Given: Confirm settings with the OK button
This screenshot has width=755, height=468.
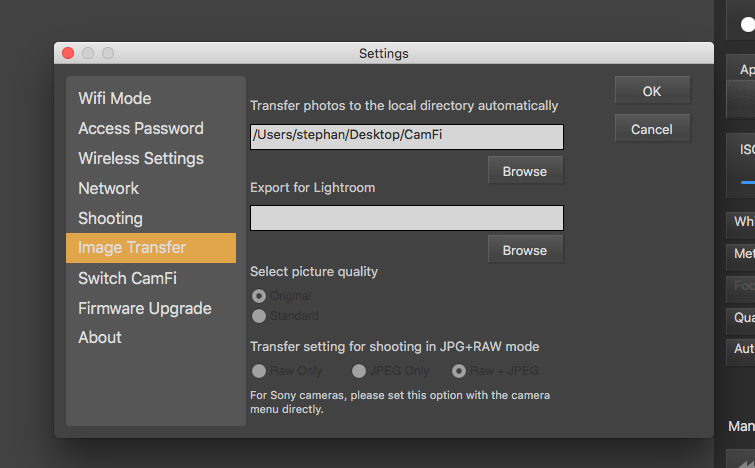Looking at the screenshot, I should tap(652, 91).
